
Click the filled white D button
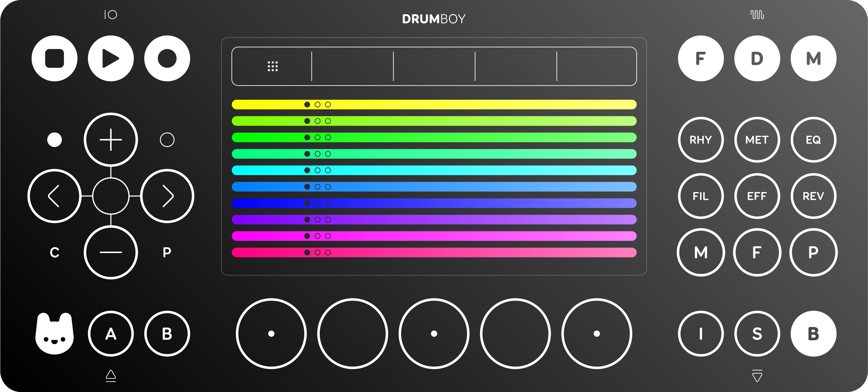(757, 58)
